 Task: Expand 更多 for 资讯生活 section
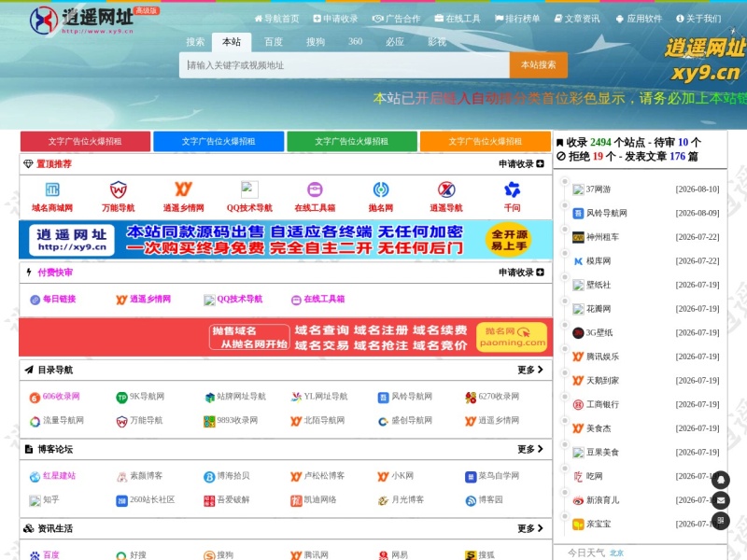pyautogui.click(x=530, y=528)
